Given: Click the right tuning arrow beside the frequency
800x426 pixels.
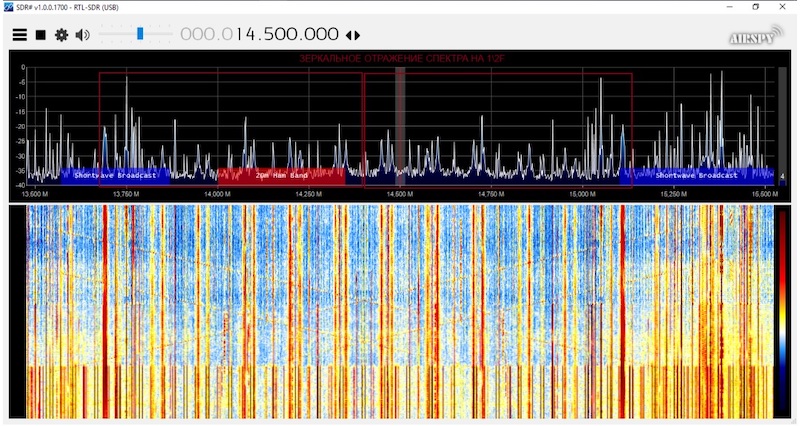Looking at the screenshot, I should point(357,35).
